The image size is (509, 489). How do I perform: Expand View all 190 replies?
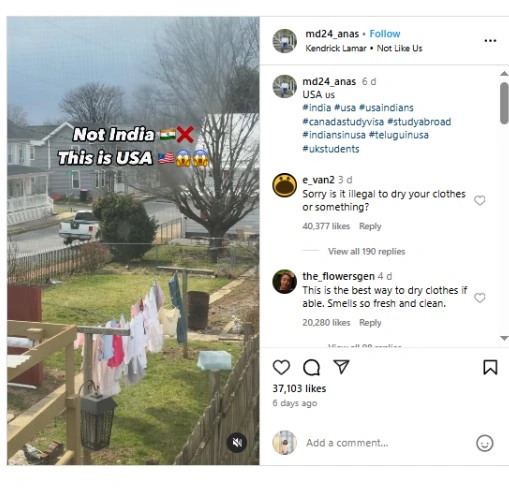pos(366,251)
